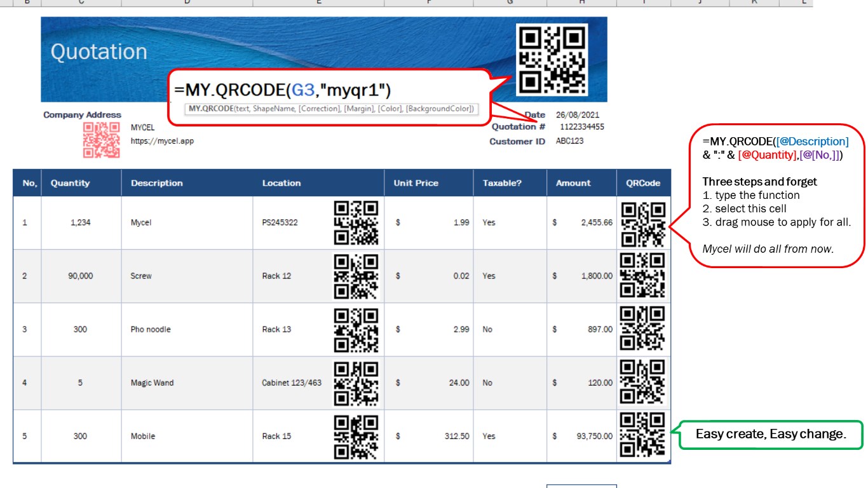Image resolution: width=868 pixels, height=488 pixels.
Task: Click the Quotation title in banner
Action: [x=98, y=51]
